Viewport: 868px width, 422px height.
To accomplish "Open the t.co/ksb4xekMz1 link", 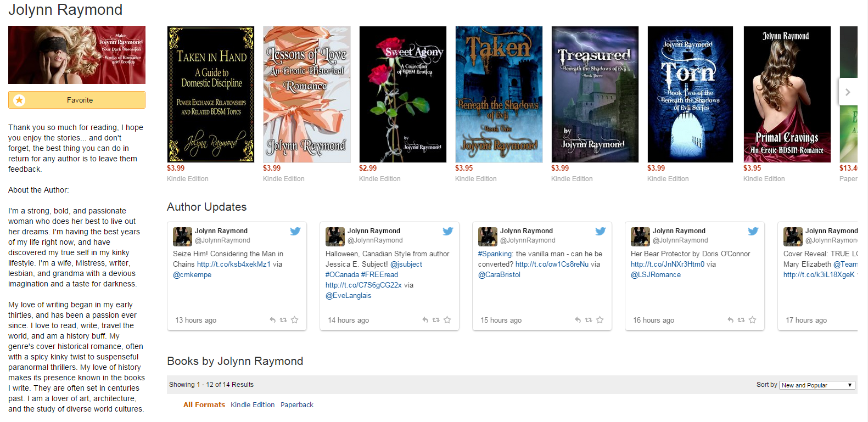I will coord(234,264).
